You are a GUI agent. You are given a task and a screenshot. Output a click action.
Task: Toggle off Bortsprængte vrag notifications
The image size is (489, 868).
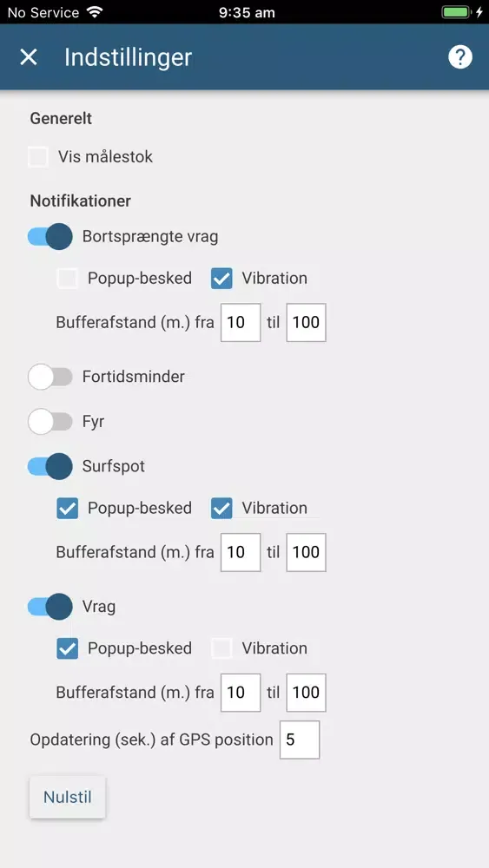50,237
